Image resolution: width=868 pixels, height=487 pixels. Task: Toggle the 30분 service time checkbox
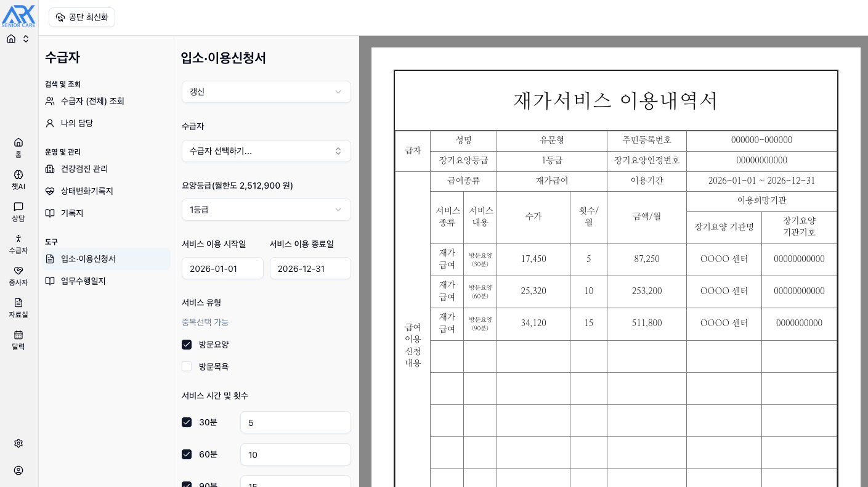187,422
